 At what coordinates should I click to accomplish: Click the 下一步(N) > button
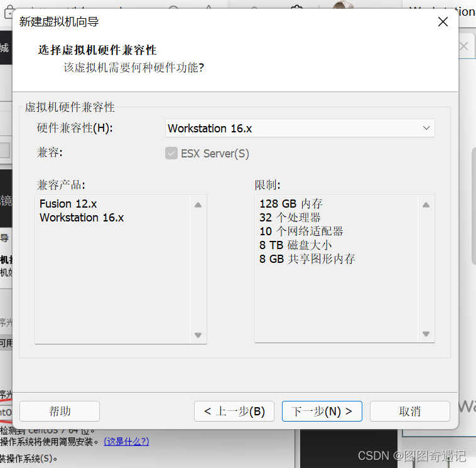pos(322,411)
